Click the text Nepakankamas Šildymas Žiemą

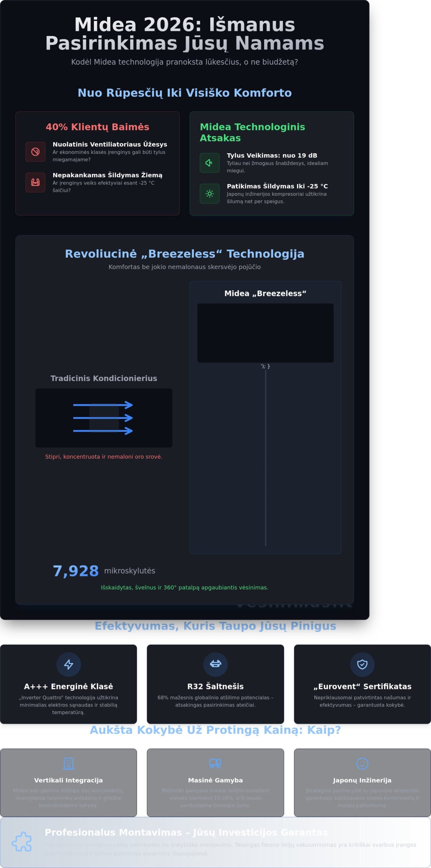107,175
